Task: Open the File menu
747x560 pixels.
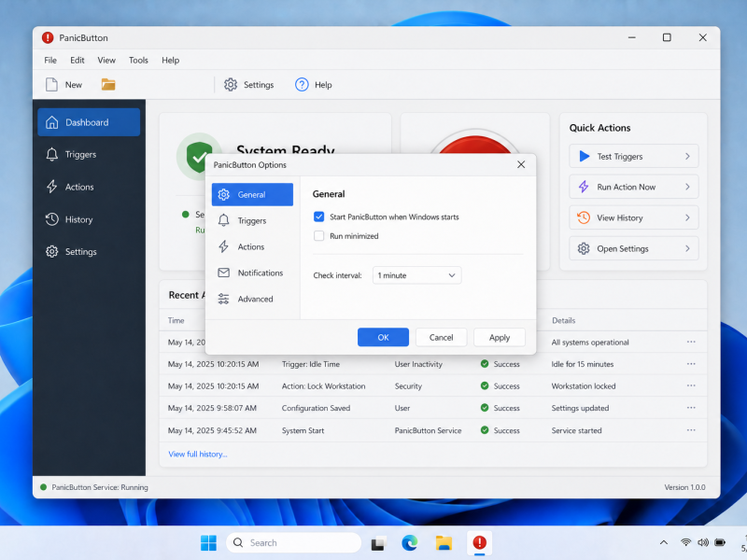Action: [x=50, y=60]
